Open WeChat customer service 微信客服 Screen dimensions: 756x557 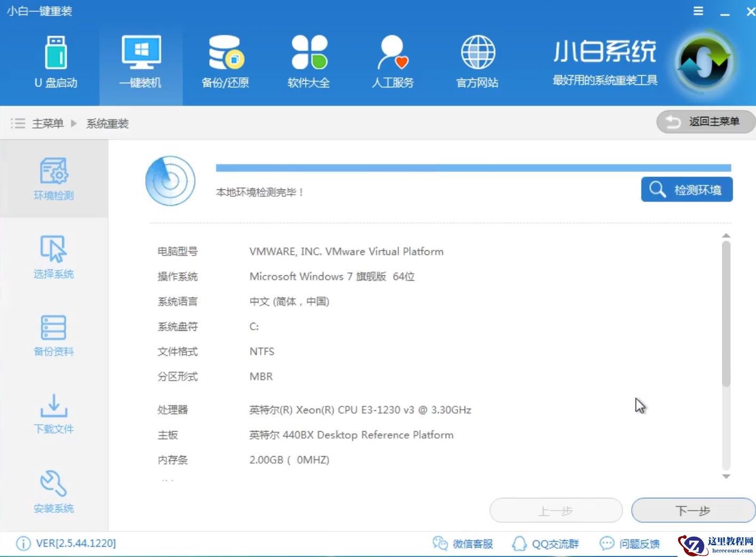(463, 543)
